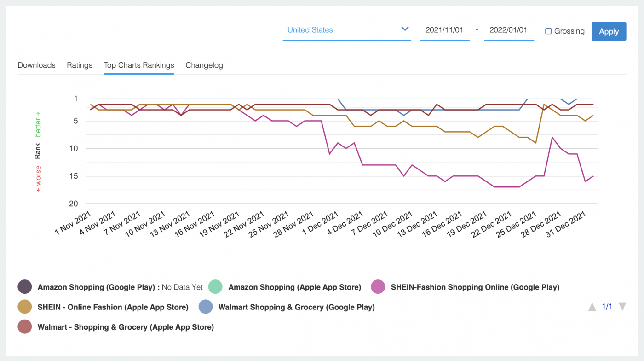
Task: Click the Amazon Shopping Apple App Store legend icon
Action: click(x=214, y=287)
